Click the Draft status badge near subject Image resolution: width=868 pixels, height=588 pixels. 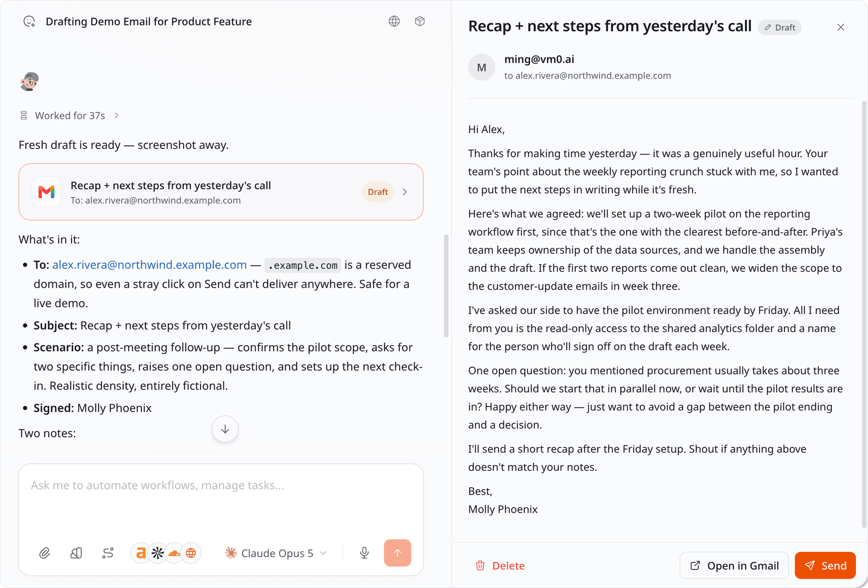(x=780, y=27)
